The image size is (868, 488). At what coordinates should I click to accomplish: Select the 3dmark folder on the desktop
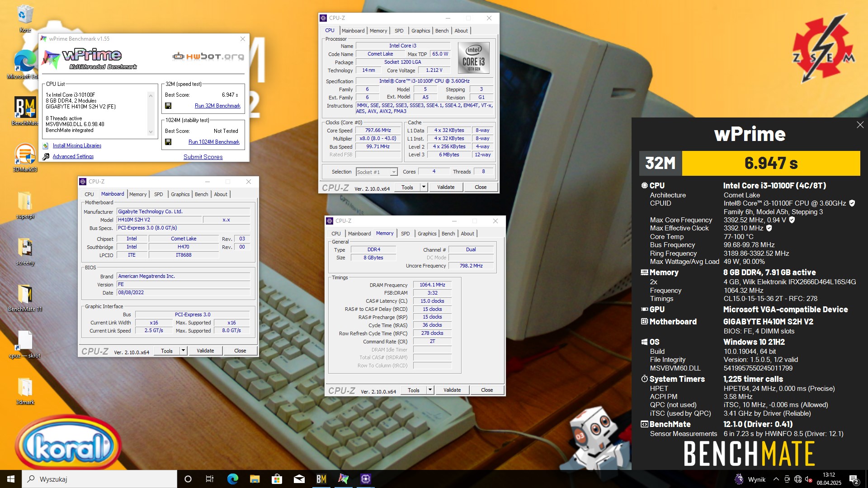pos(25,390)
